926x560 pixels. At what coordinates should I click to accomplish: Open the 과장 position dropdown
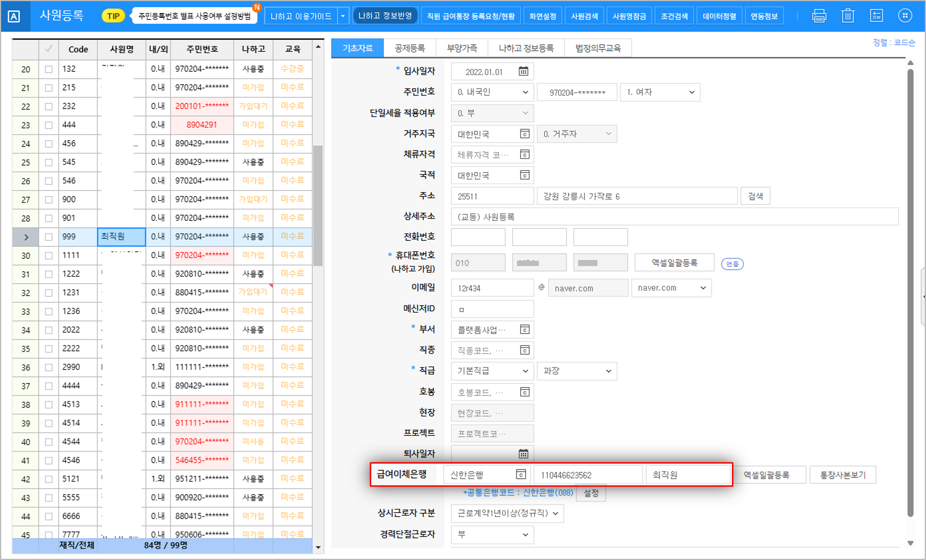click(577, 371)
